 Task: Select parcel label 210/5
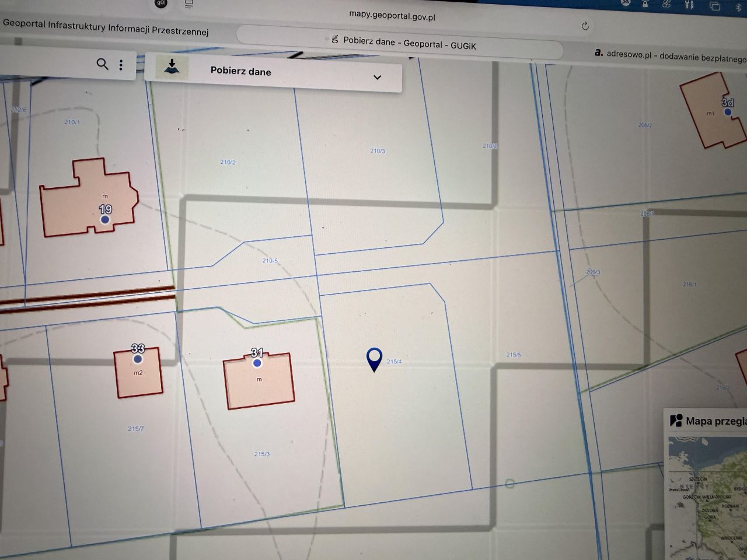(x=270, y=261)
